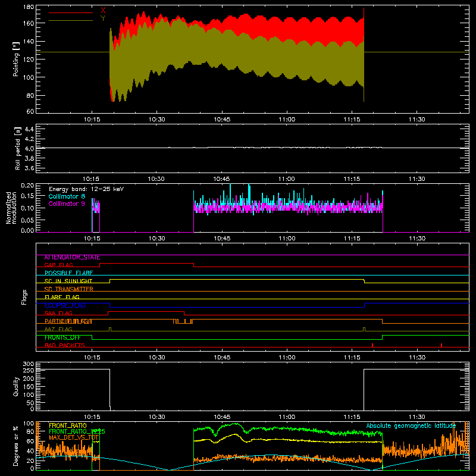Click the 11:15 tick under modulation panel
The height and width of the screenshot is (476, 476).
point(352,239)
